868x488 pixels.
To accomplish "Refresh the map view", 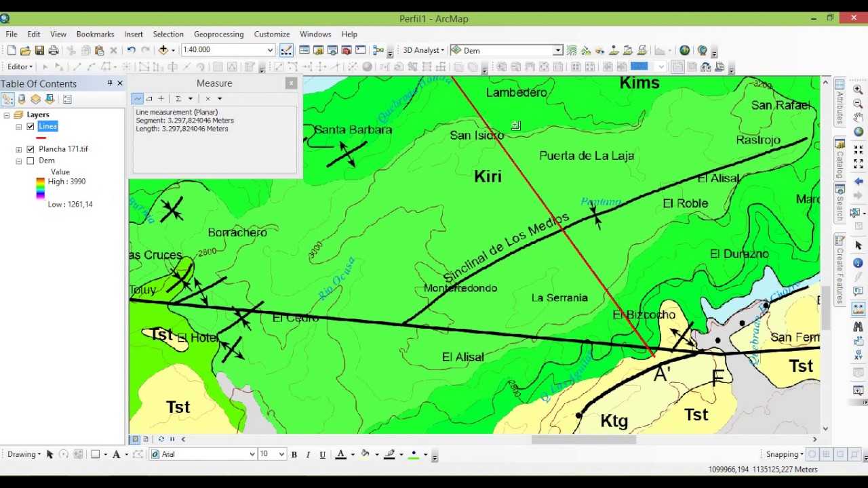I will pos(161,439).
